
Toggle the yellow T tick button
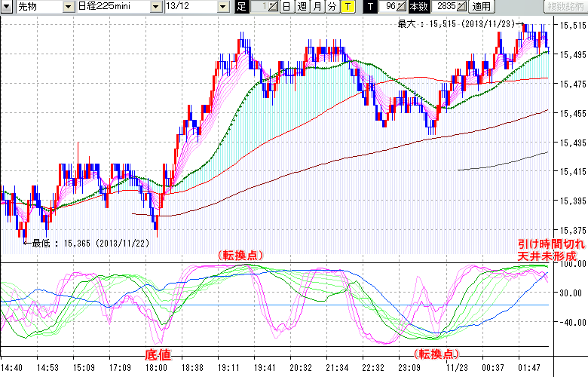point(346,7)
